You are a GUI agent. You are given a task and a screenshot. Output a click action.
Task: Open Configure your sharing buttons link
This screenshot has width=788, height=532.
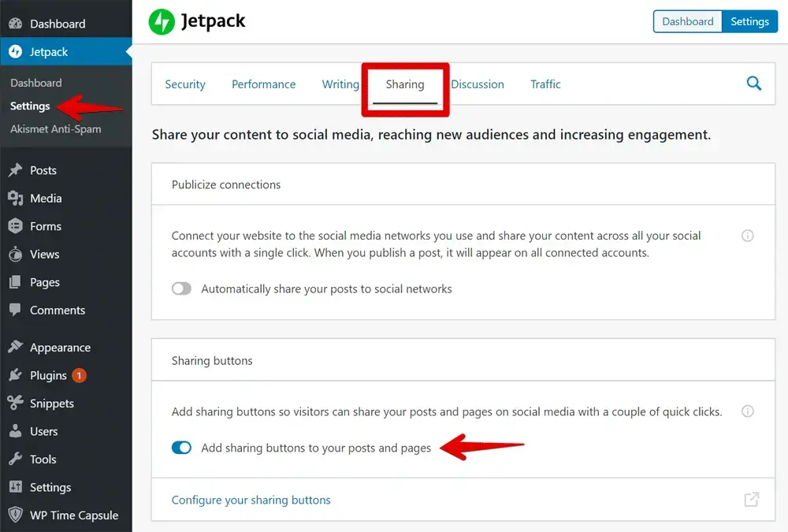pos(251,500)
